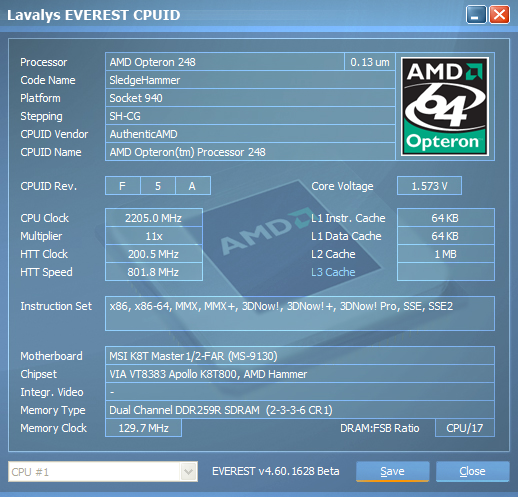Select the processor value AMD Opteron 248
The image size is (518, 497).
click(x=225, y=62)
